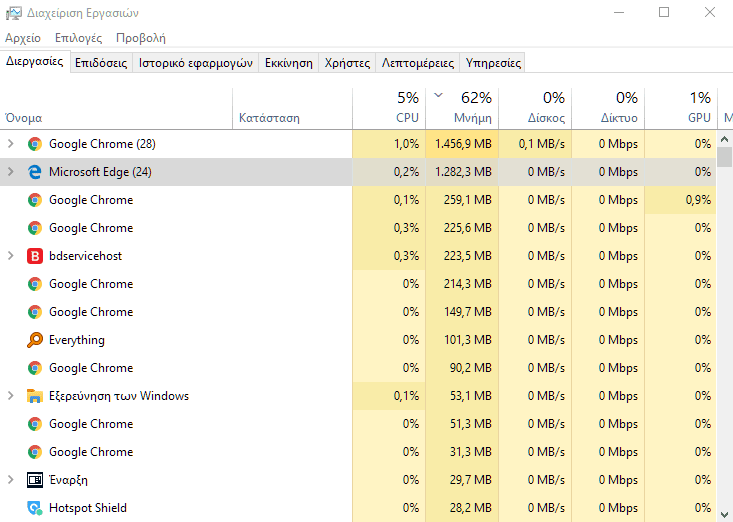Select the Hotspot Shield process name

[x=88, y=508]
